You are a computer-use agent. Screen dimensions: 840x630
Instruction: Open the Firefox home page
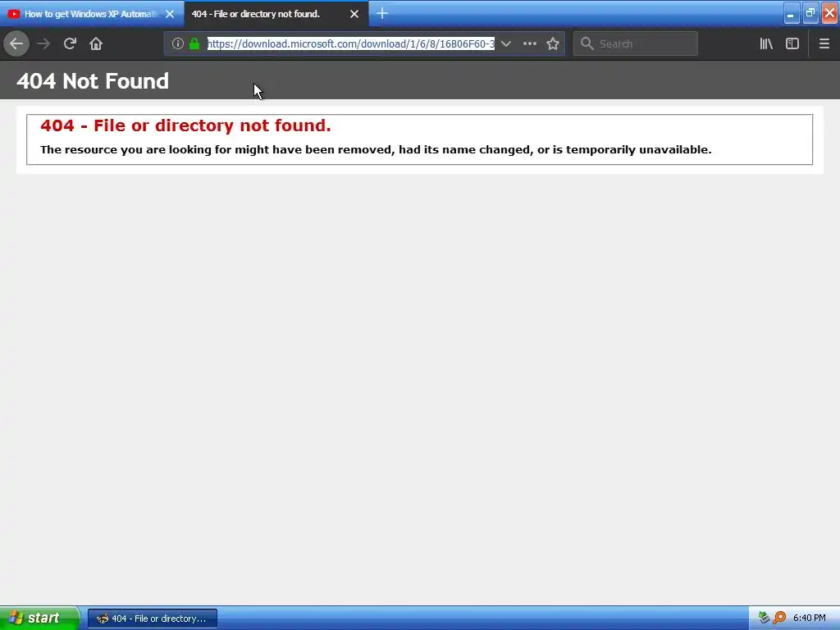click(96, 43)
